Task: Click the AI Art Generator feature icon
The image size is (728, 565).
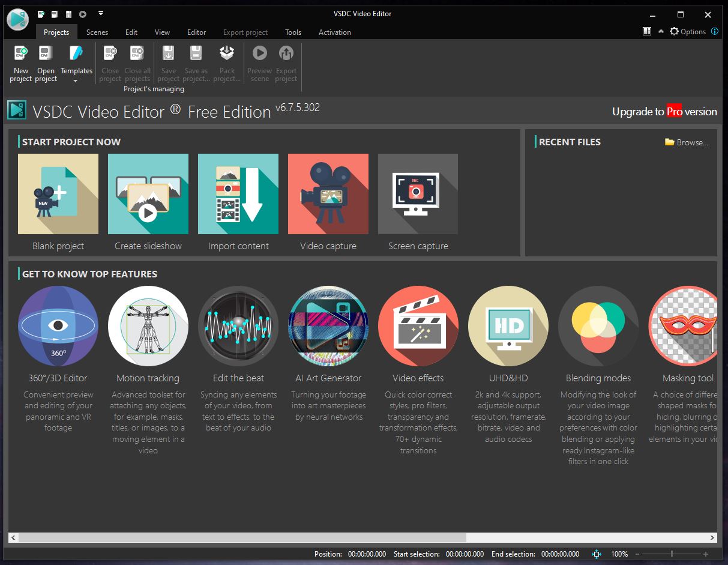Action: (328, 326)
